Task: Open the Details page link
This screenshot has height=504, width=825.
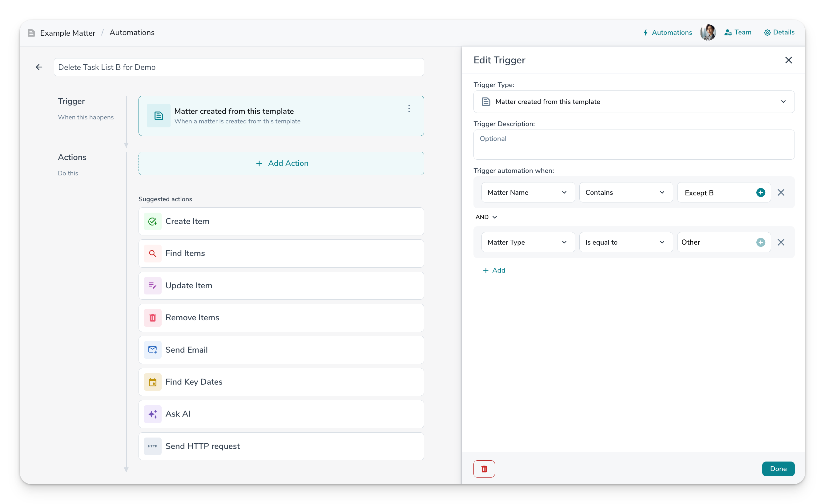Action: tap(779, 33)
